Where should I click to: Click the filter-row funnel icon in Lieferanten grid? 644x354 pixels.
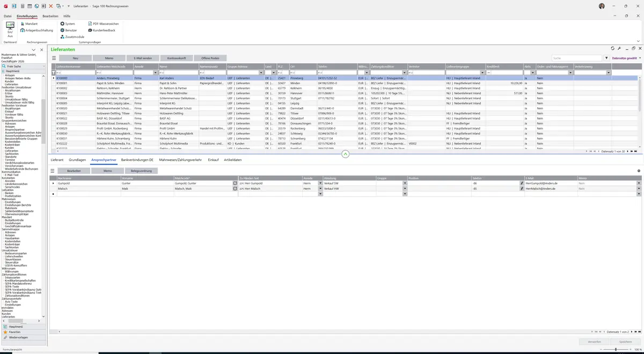click(54, 72)
